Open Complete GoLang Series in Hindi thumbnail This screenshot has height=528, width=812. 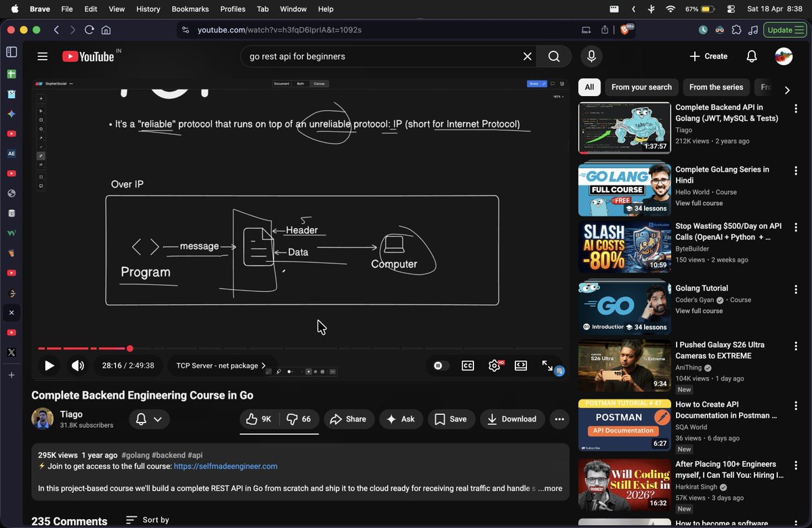point(624,190)
